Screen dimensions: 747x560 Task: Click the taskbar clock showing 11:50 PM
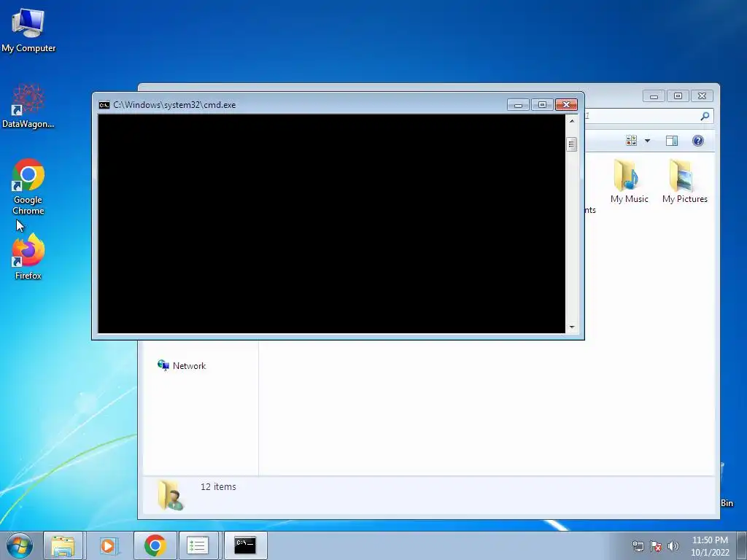tap(710, 546)
